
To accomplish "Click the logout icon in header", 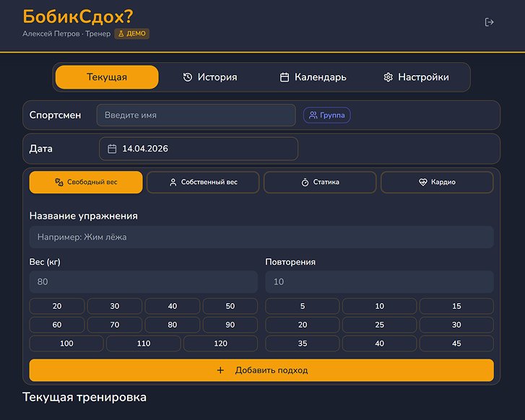I will (489, 22).
